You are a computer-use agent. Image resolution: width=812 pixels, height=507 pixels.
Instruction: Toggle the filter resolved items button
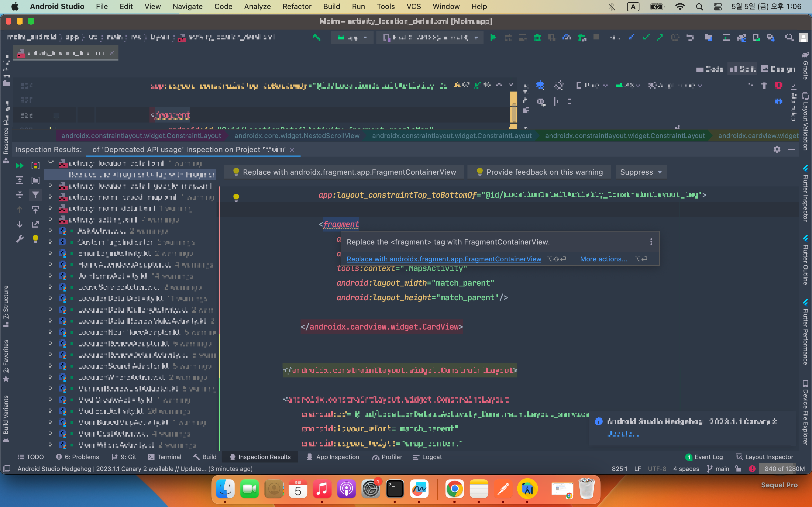35,195
